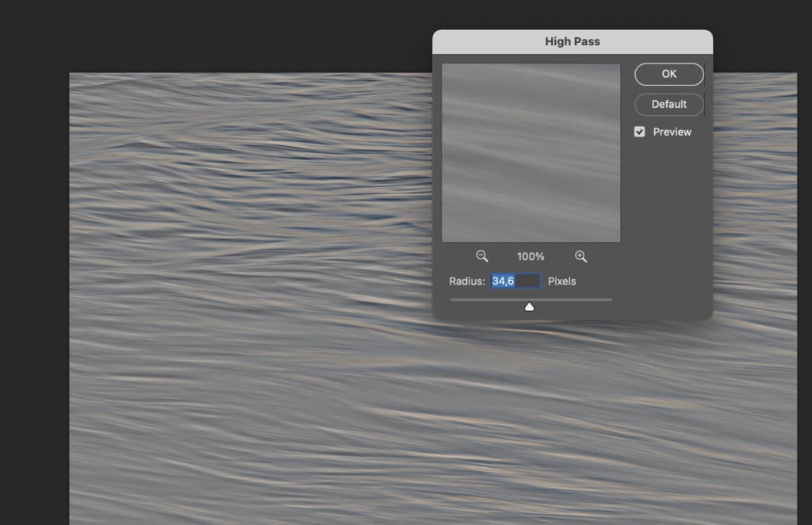Click the grayscale filter preview thumbnail
812x525 pixels.
530,151
